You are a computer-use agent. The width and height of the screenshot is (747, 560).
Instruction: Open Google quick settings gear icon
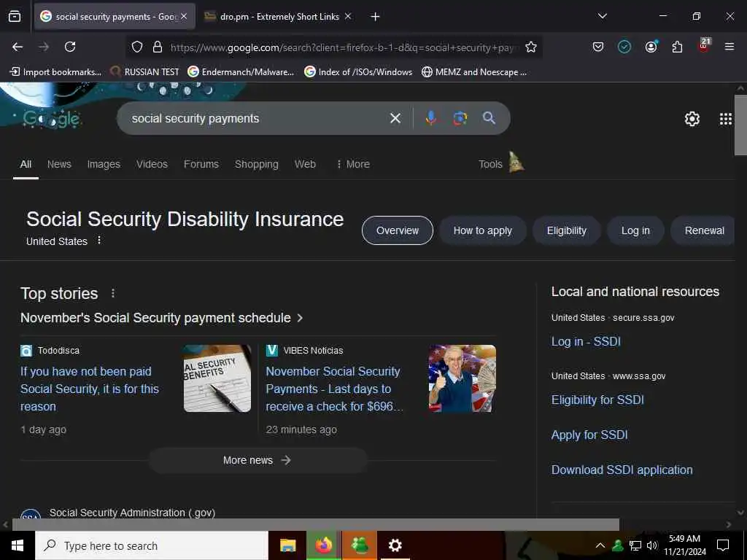click(x=692, y=119)
